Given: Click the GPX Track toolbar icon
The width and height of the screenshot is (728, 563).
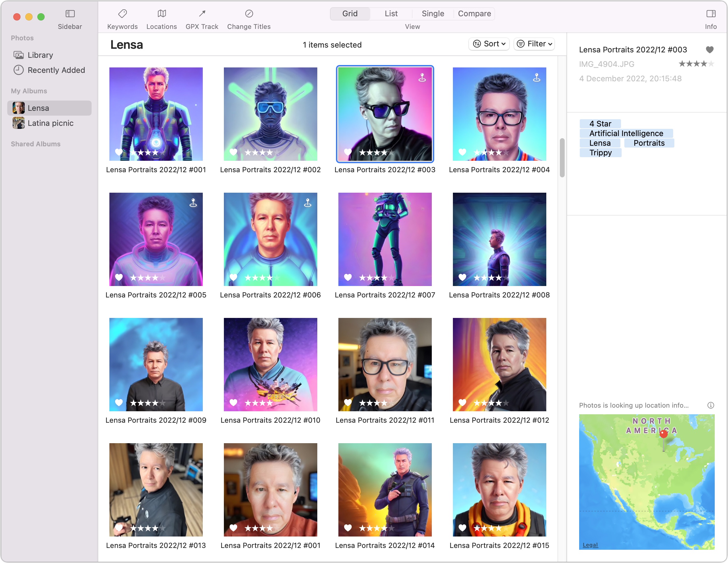Looking at the screenshot, I should (x=202, y=14).
